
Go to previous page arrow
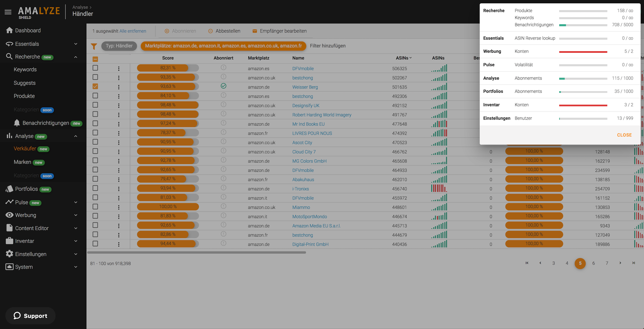click(540, 263)
